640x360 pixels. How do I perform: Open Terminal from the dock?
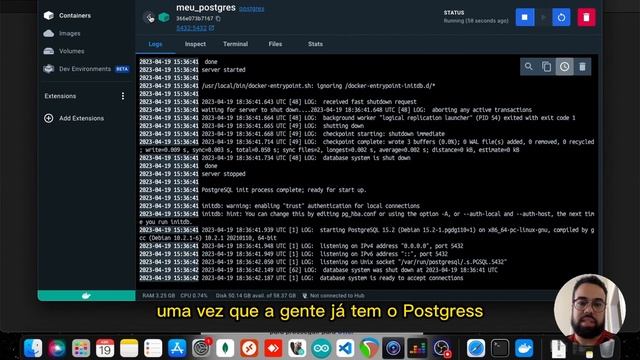(x=500, y=348)
